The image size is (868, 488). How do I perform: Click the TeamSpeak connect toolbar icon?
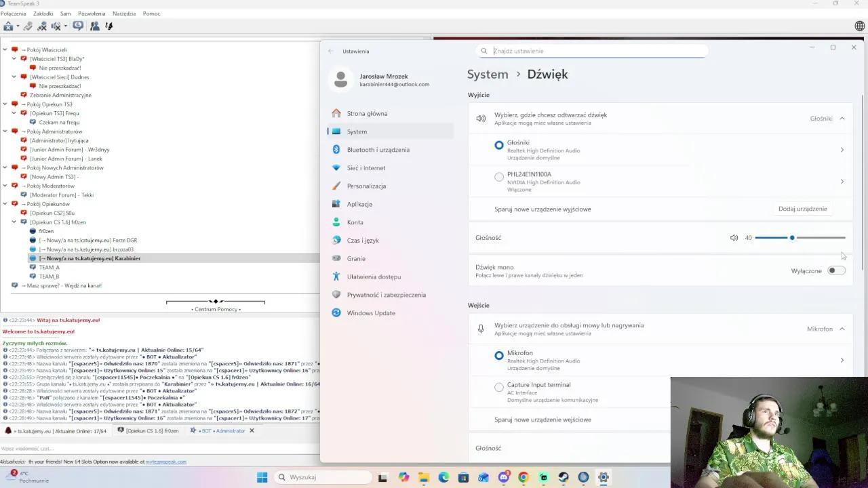(x=9, y=26)
